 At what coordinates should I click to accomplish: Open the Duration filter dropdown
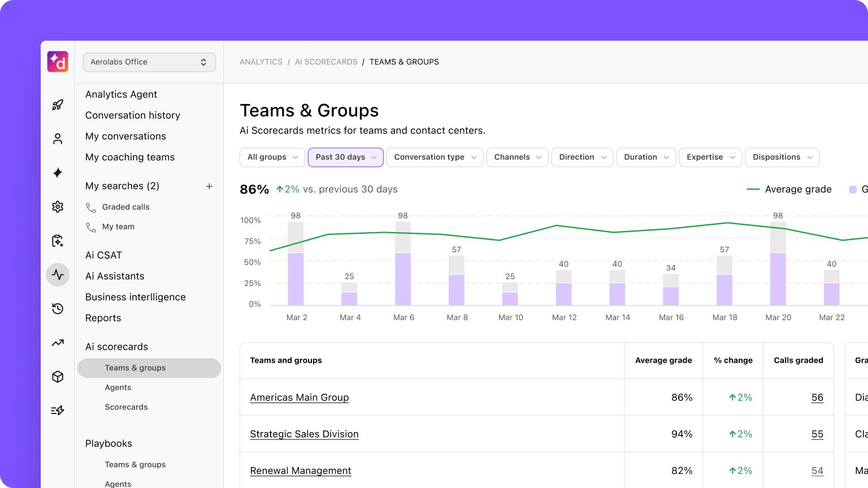coord(646,157)
